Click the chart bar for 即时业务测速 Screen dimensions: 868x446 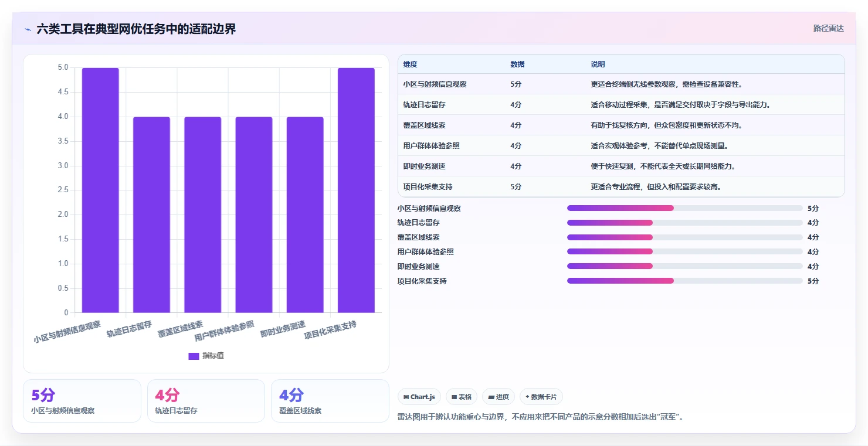(305, 215)
